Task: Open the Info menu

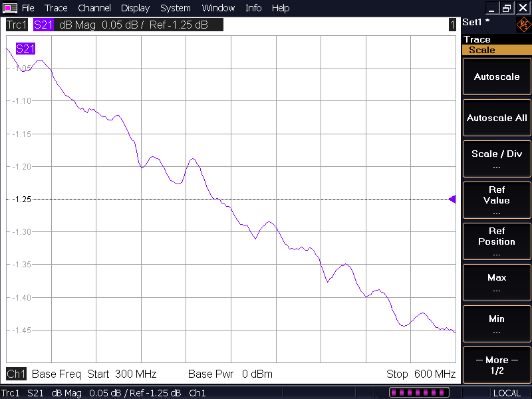Action: pos(253,8)
